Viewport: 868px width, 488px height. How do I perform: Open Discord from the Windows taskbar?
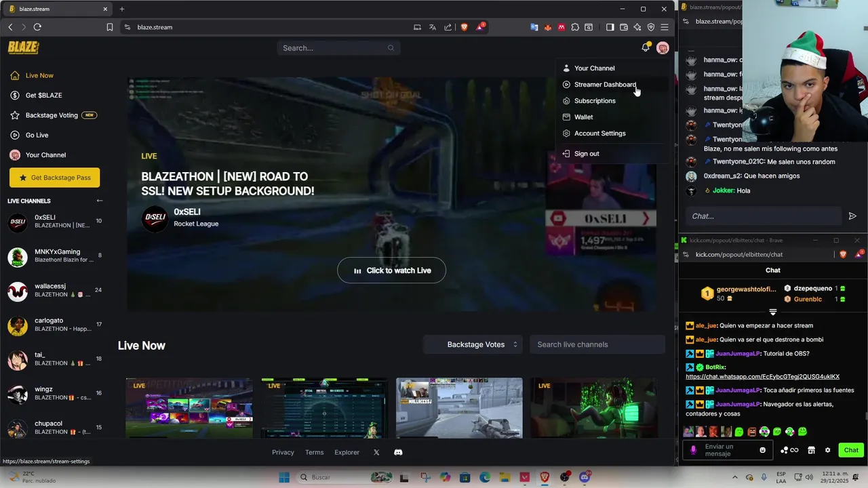pos(585,477)
